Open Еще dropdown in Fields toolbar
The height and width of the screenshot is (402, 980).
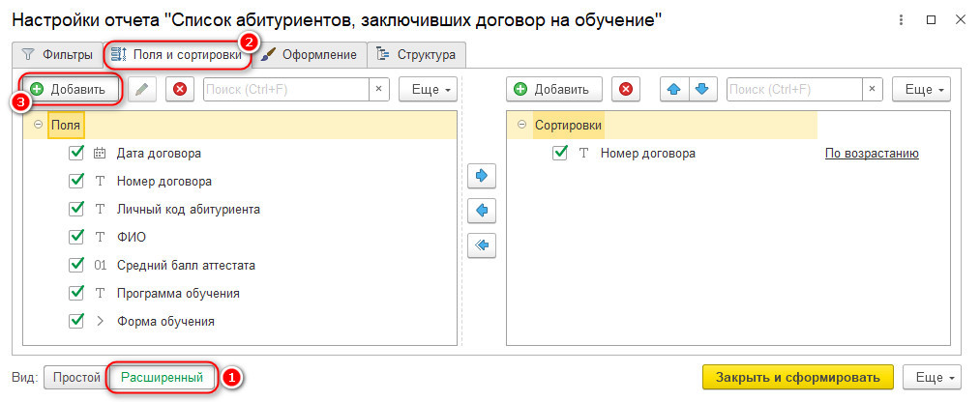tap(430, 89)
